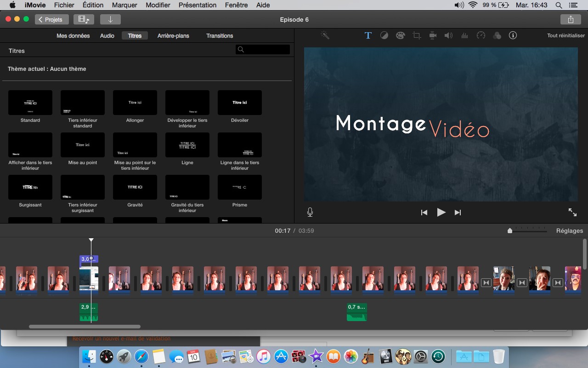The image size is (588, 368).
Task: Open the color balance adjustment icon
Action: click(384, 35)
